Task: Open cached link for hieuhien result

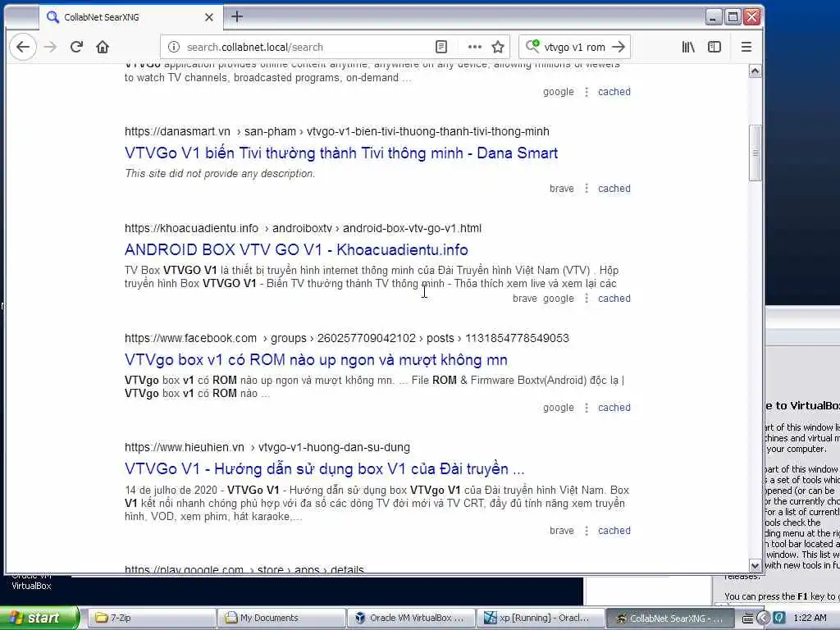Action: pos(614,531)
